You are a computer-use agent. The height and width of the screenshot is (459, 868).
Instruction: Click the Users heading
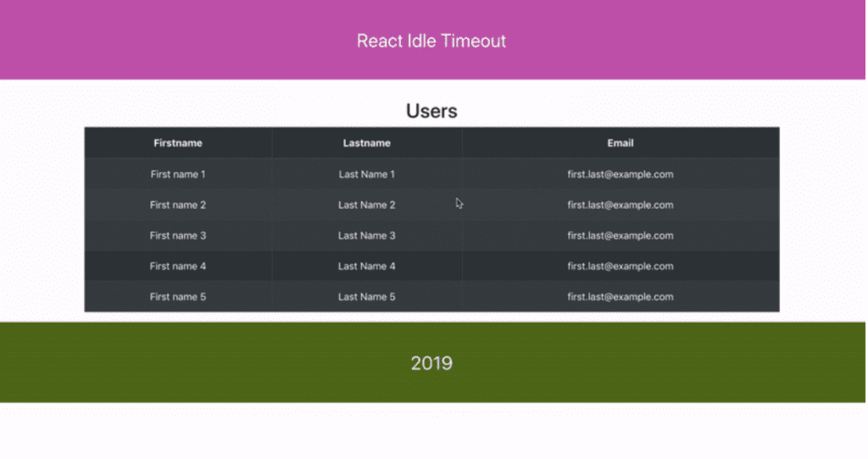click(x=431, y=111)
